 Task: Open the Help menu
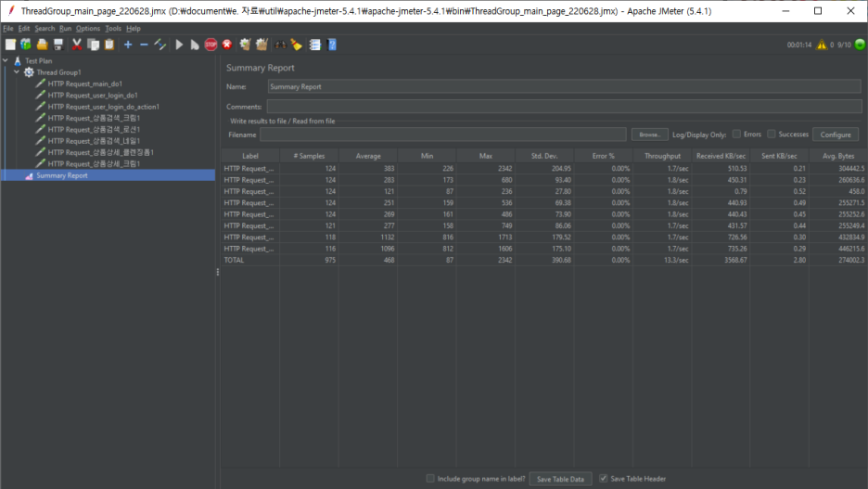pyautogui.click(x=134, y=28)
